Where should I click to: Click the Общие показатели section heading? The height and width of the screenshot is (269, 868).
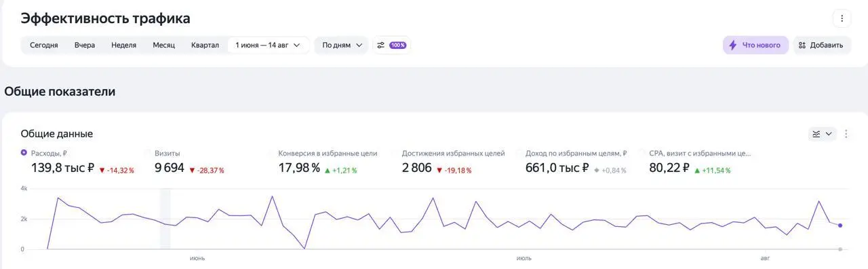(x=60, y=91)
